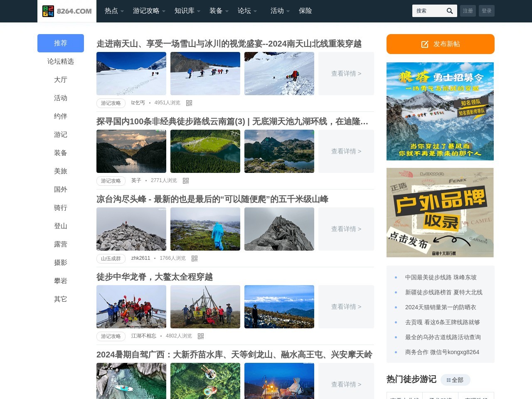Click the QR code icon next to zhk2611
This screenshot has width=532, height=399.
195,258
